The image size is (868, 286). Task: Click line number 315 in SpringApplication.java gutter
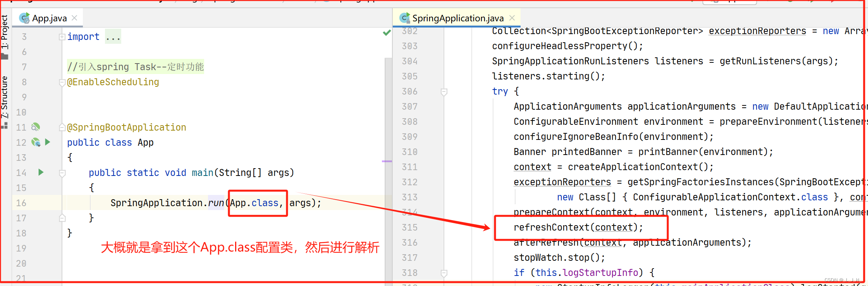tap(410, 227)
